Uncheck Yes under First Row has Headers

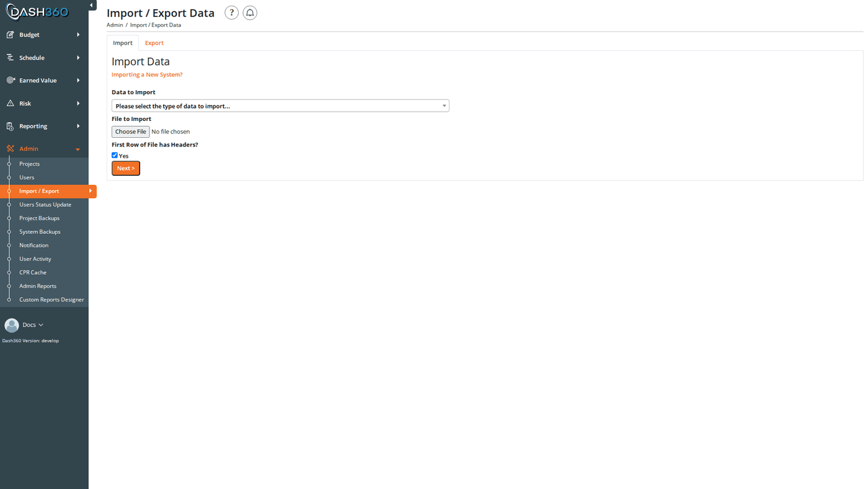[x=114, y=155]
